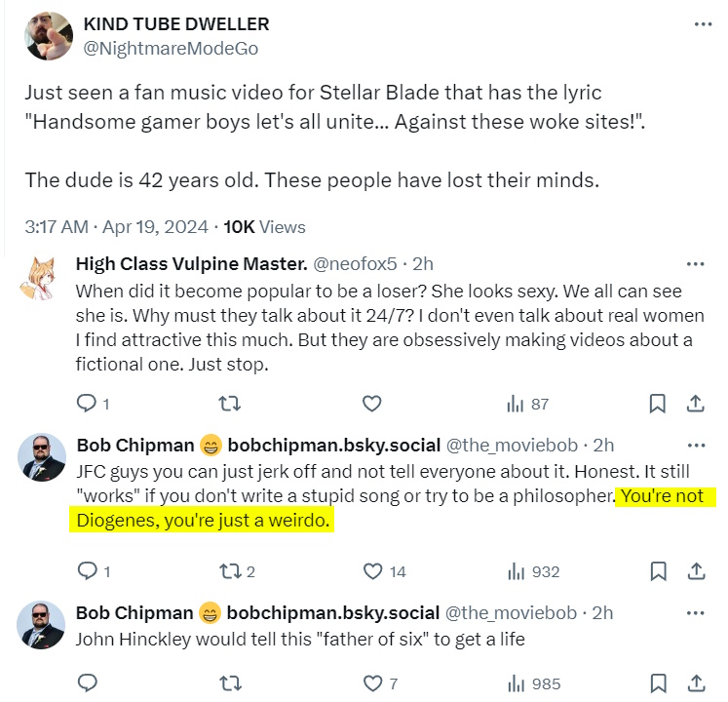Bookmark Bob Chipman's Diogenes tweet
Viewport: 728px width, 702px height.
pos(658,571)
